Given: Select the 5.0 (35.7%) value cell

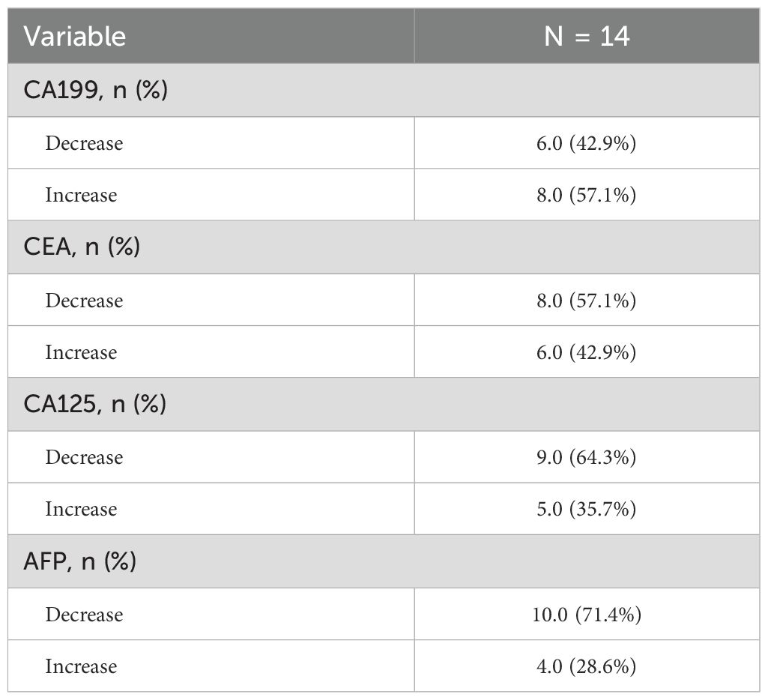Looking at the screenshot, I should pyautogui.click(x=587, y=509).
